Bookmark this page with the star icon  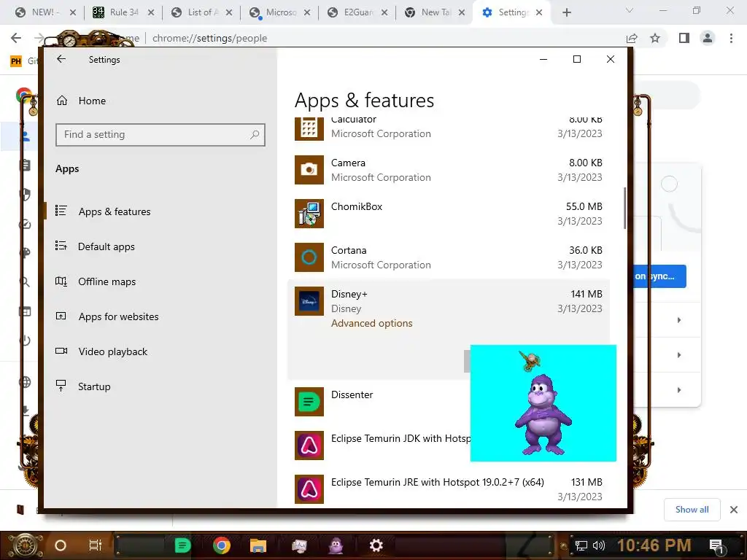pyautogui.click(x=655, y=38)
